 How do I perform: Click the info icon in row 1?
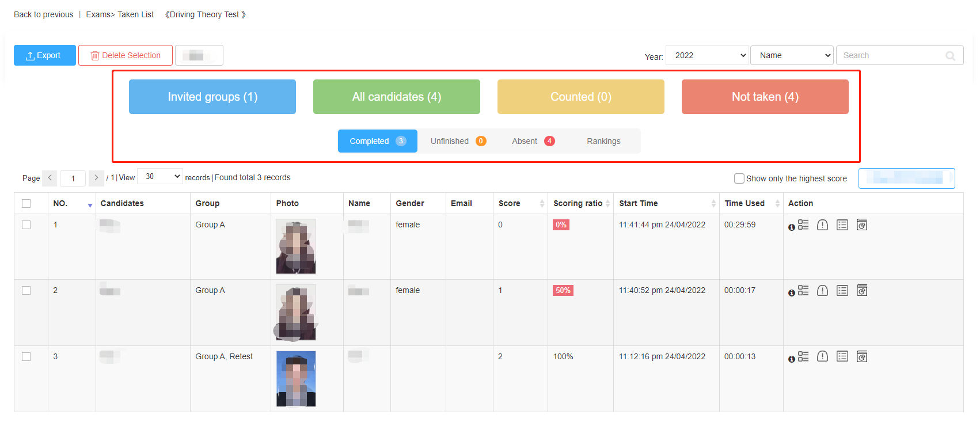[x=792, y=227]
